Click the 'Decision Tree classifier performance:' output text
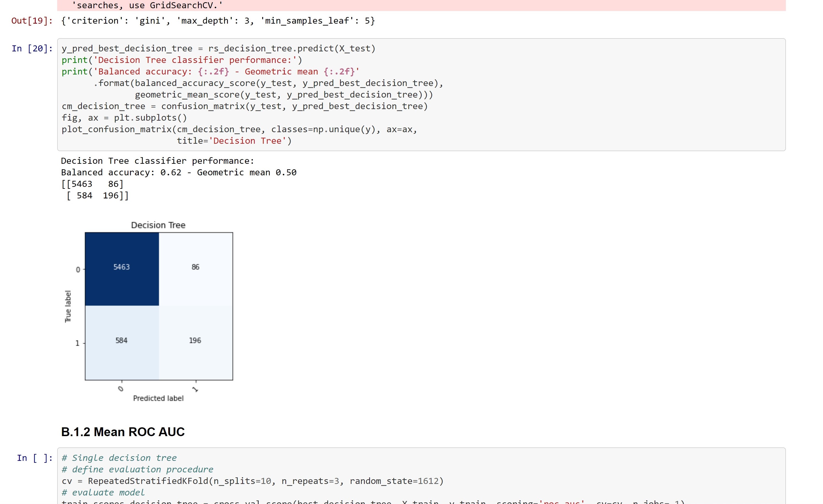The height and width of the screenshot is (504, 823). point(157,161)
